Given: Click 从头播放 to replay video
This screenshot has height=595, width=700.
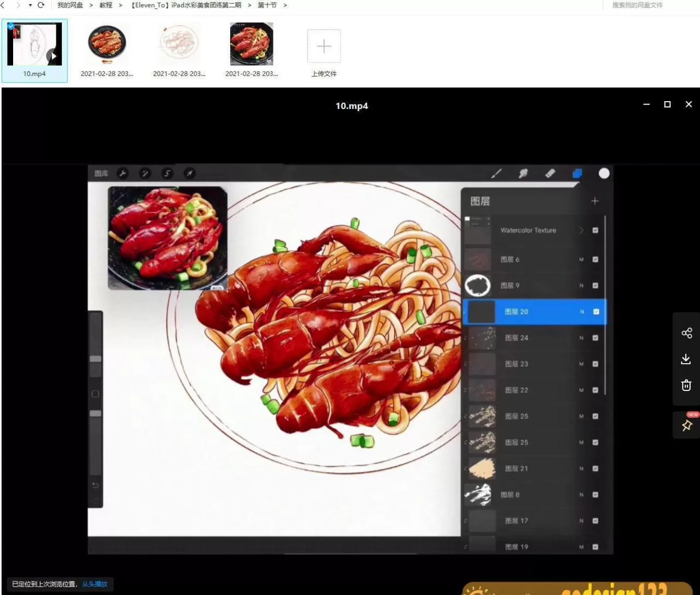Looking at the screenshot, I should coord(95,584).
